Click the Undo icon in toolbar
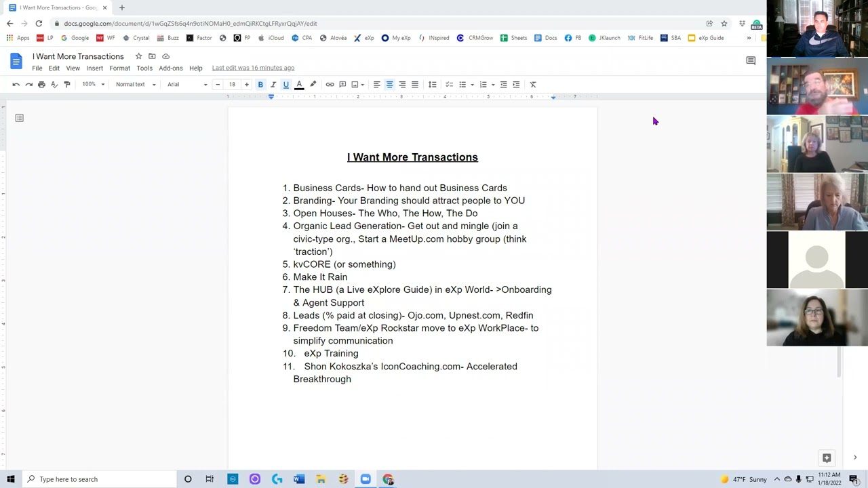Image resolution: width=868 pixels, height=488 pixels. [x=16, y=85]
